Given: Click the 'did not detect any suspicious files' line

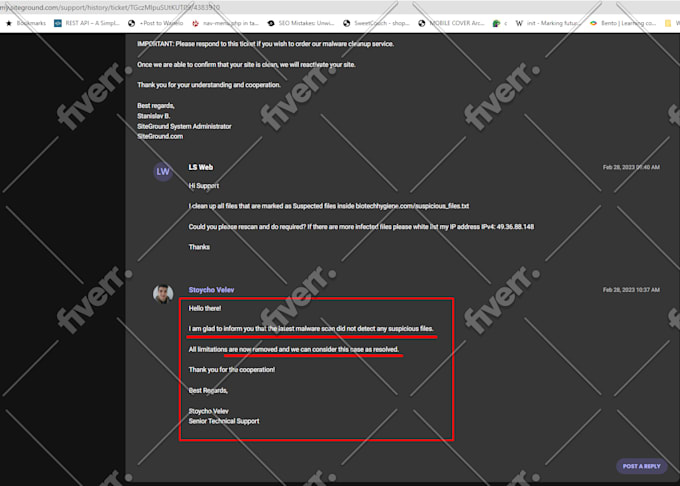Looking at the screenshot, I should pos(311,329).
